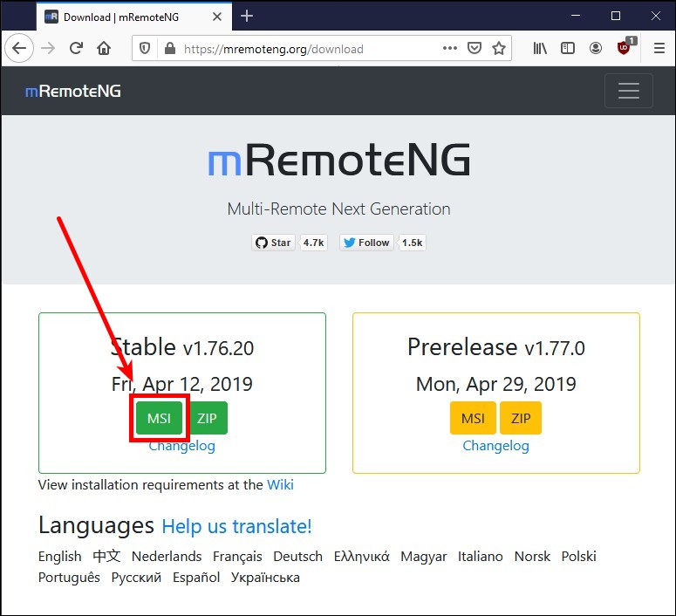Toggle the site navigation hamburger menu
This screenshot has height=616, width=676.
[x=628, y=91]
